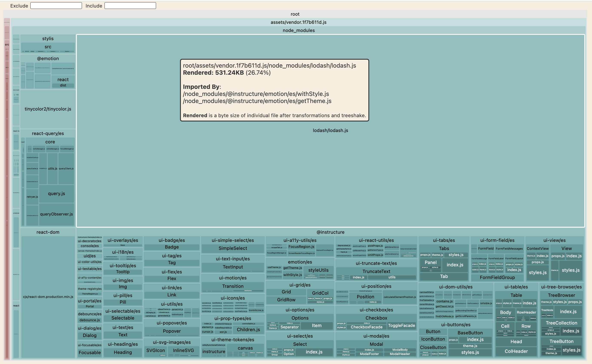This screenshot has width=592, height=364.
Task: Click the node_modules header
Action: [299, 30]
